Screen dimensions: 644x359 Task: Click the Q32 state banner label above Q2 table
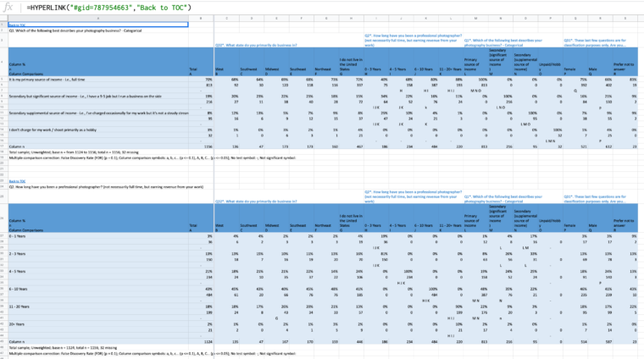tap(255, 202)
